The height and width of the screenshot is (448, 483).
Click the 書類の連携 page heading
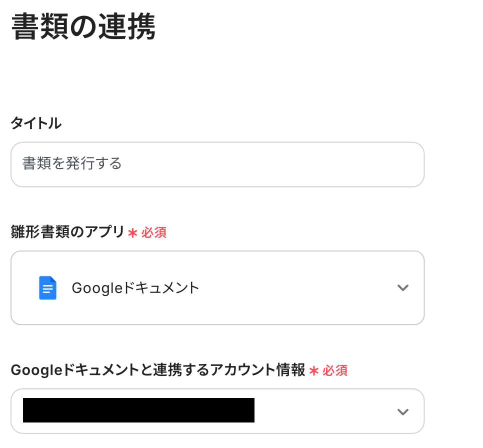point(83,26)
